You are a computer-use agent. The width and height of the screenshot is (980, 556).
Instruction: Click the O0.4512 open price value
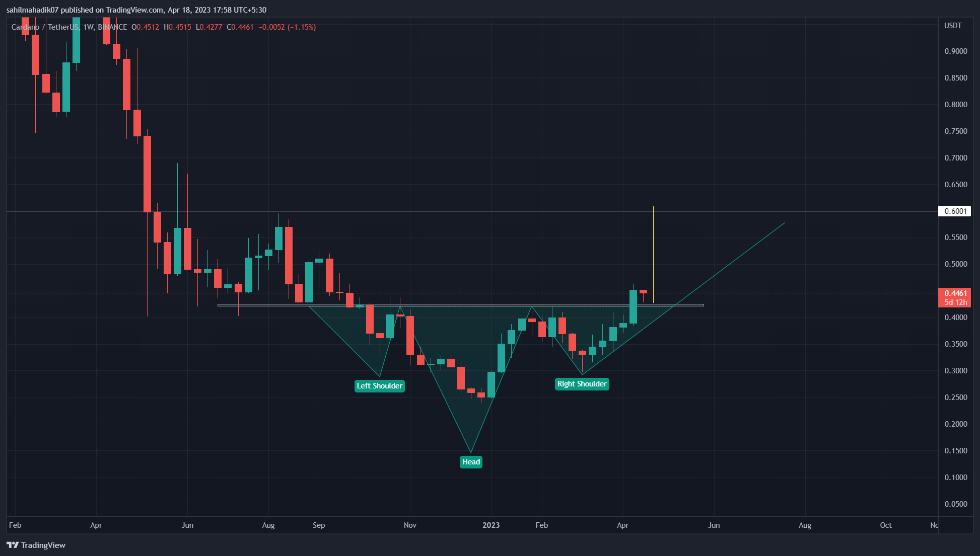pos(145,27)
